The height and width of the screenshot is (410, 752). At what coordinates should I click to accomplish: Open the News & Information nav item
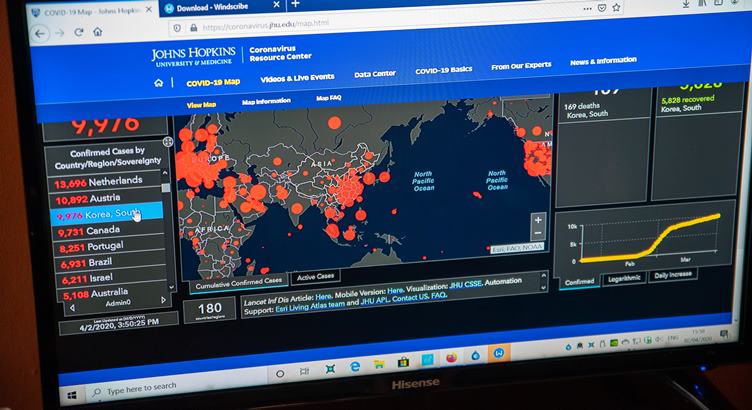(603, 61)
